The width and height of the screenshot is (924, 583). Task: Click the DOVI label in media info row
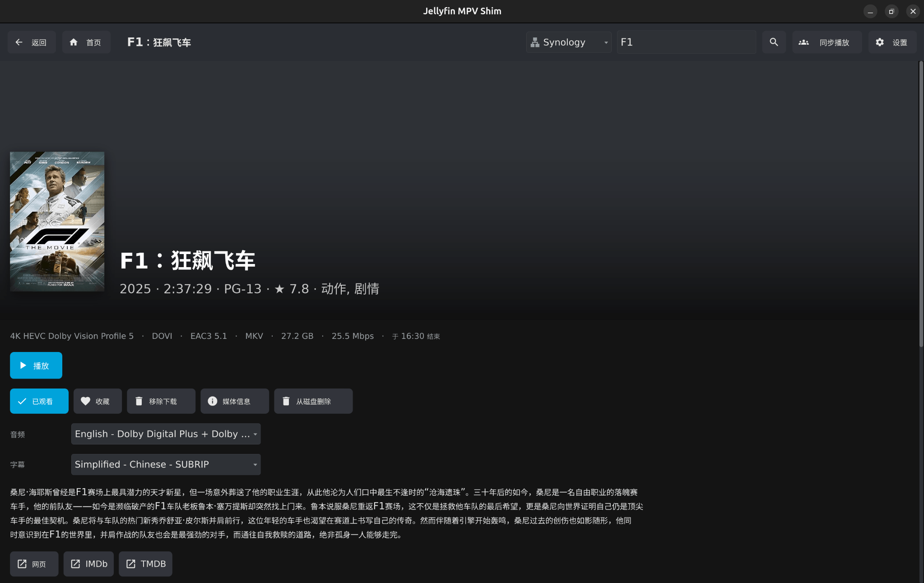162,336
